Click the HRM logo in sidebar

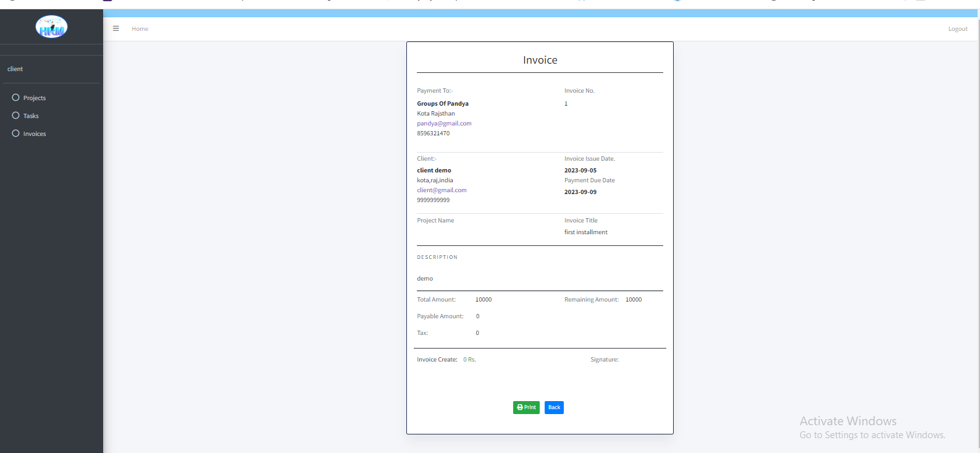pos(51,27)
